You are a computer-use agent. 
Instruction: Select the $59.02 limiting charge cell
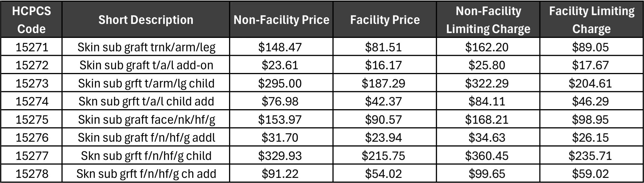590,174
